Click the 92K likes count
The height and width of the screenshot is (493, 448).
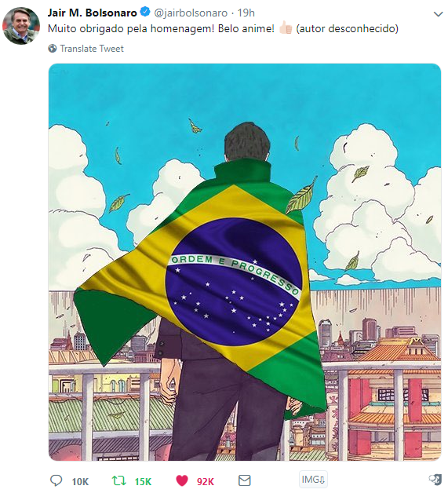click(x=206, y=482)
